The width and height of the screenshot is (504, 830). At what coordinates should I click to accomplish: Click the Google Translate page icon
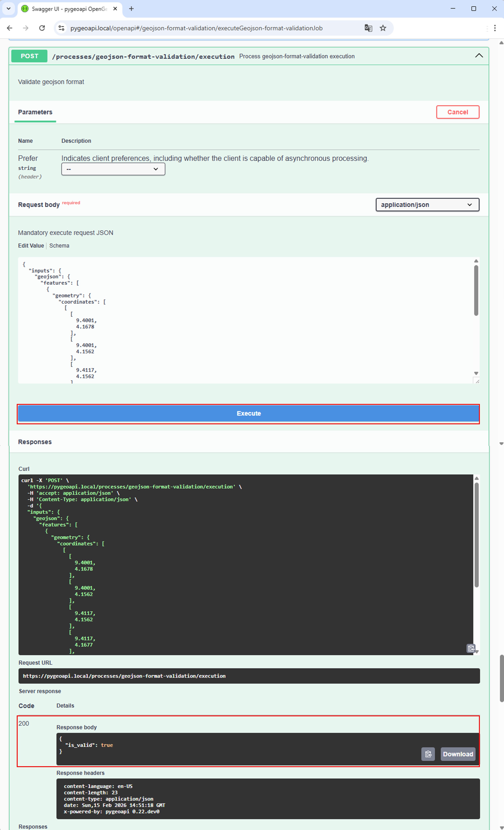[368, 28]
